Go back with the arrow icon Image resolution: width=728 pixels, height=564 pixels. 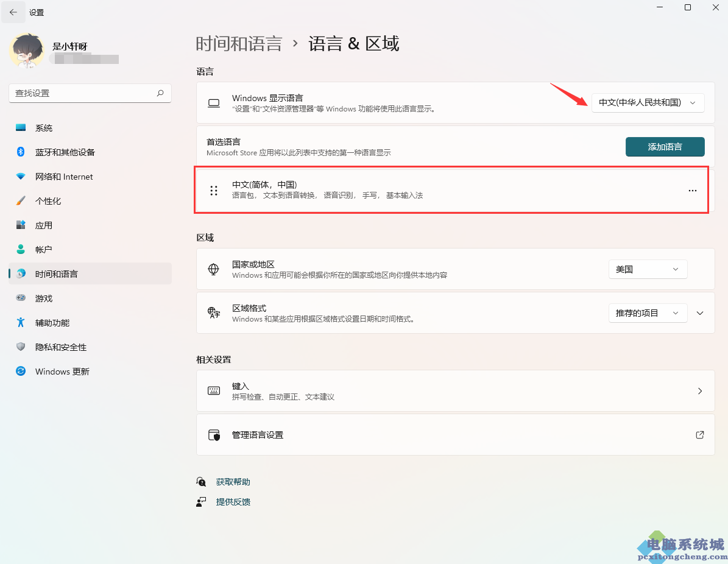point(13,13)
